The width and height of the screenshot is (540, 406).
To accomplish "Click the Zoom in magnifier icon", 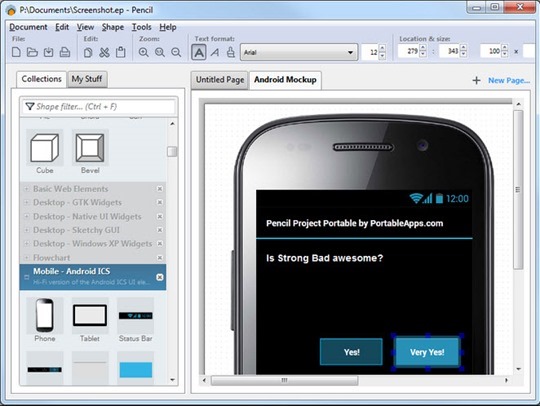I will pyautogui.click(x=144, y=52).
